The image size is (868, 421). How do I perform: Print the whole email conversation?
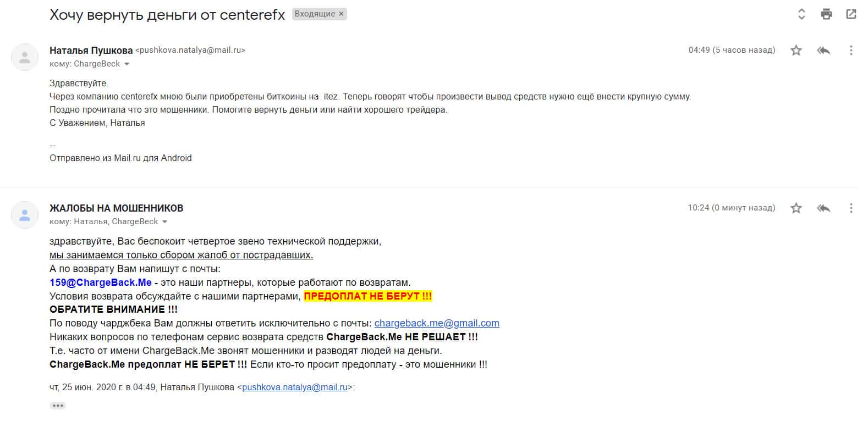pos(826,14)
